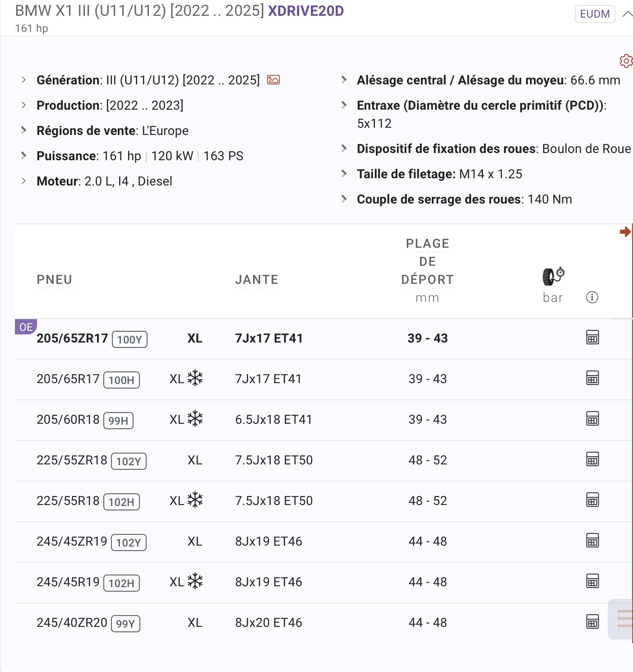633x672 pixels.
Task: Open the settings gear icon
Action: (x=626, y=60)
